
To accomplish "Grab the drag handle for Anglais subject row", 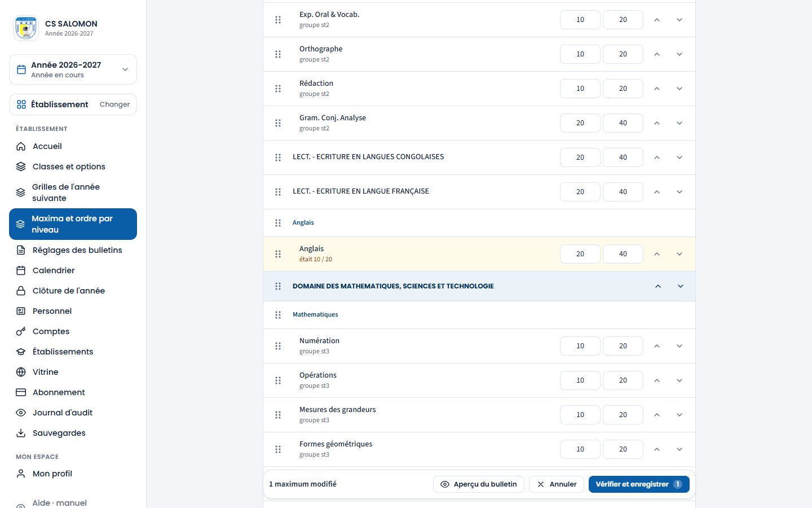I will tap(278, 254).
